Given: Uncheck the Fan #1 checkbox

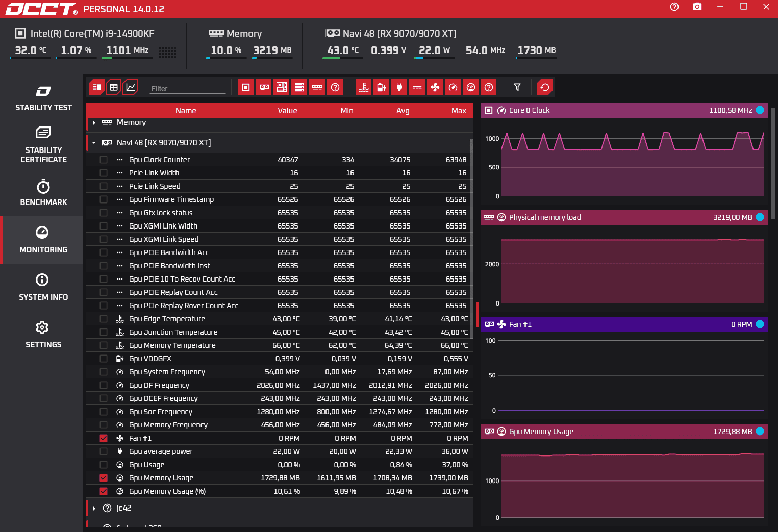Looking at the screenshot, I should pos(104,438).
